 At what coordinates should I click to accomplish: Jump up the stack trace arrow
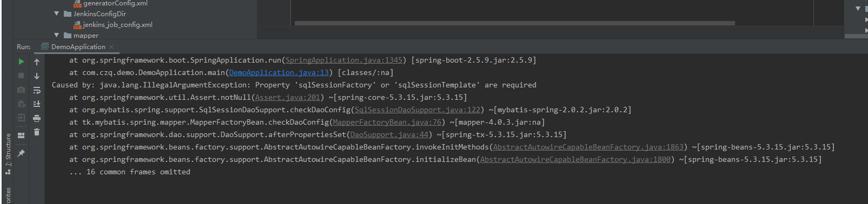click(x=37, y=62)
